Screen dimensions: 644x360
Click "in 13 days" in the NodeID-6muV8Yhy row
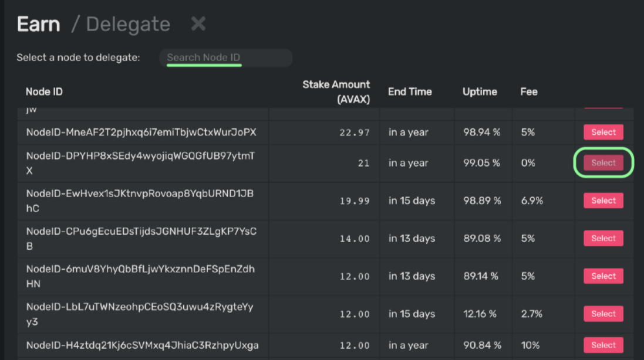click(x=412, y=276)
